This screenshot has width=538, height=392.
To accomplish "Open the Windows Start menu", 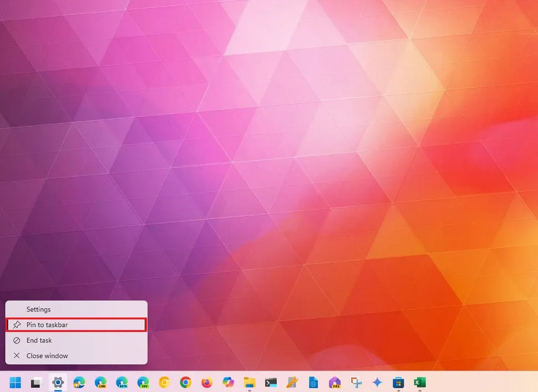I will click(x=15, y=383).
